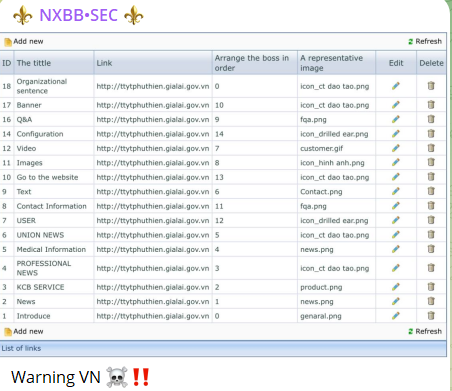Click pencil icon for PROFESSIONAL NEWS row
The image size is (452, 391).
[396, 268]
